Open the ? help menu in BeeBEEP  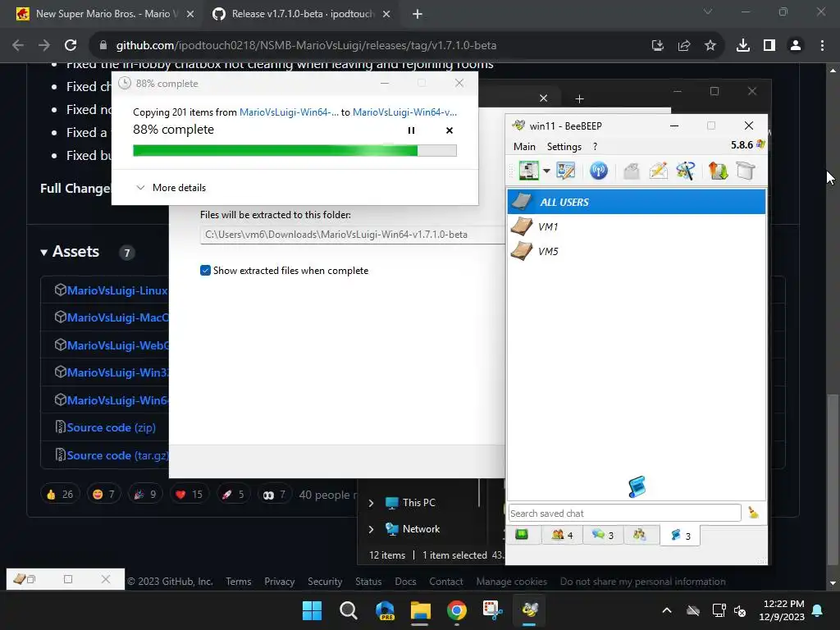[595, 146]
